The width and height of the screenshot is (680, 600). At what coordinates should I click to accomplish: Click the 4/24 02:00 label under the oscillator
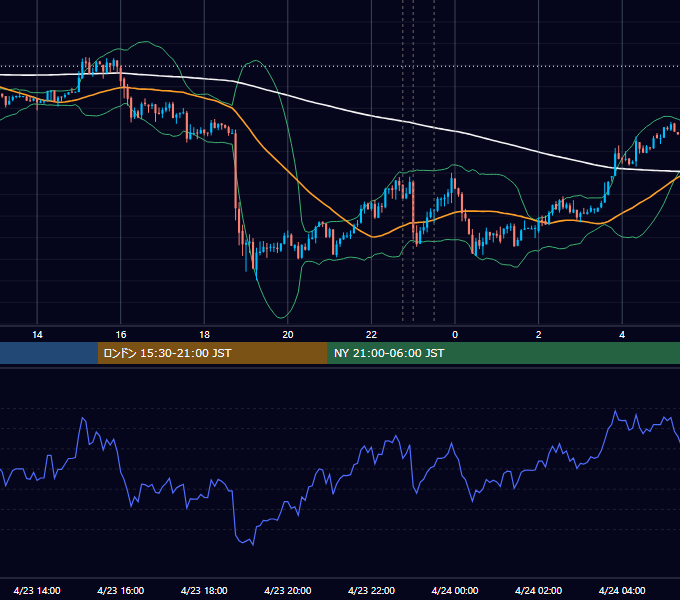coord(538,590)
